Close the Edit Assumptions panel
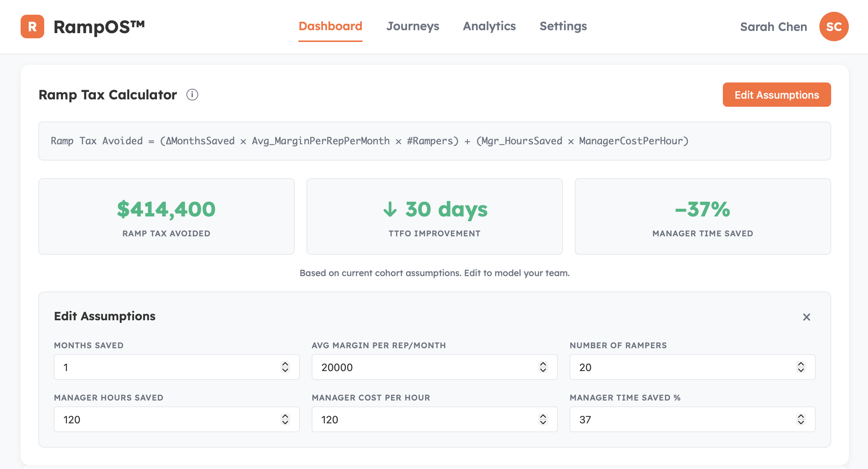The image size is (868, 469). [x=806, y=317]
